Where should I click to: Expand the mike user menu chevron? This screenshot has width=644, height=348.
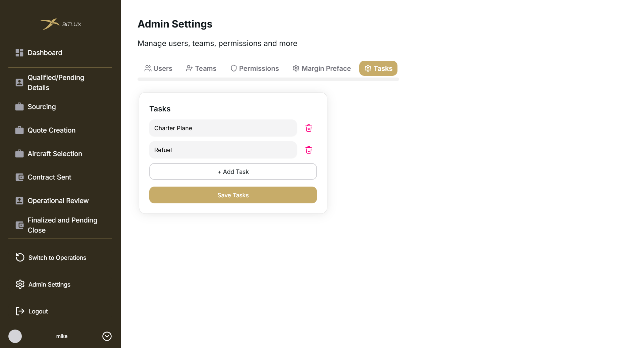click(x=107, y=336)
